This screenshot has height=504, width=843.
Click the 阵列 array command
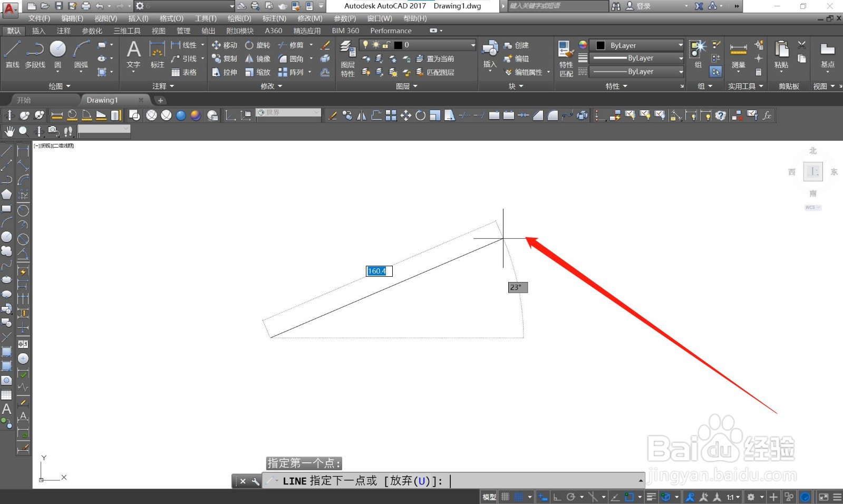(x=291, y=72)
